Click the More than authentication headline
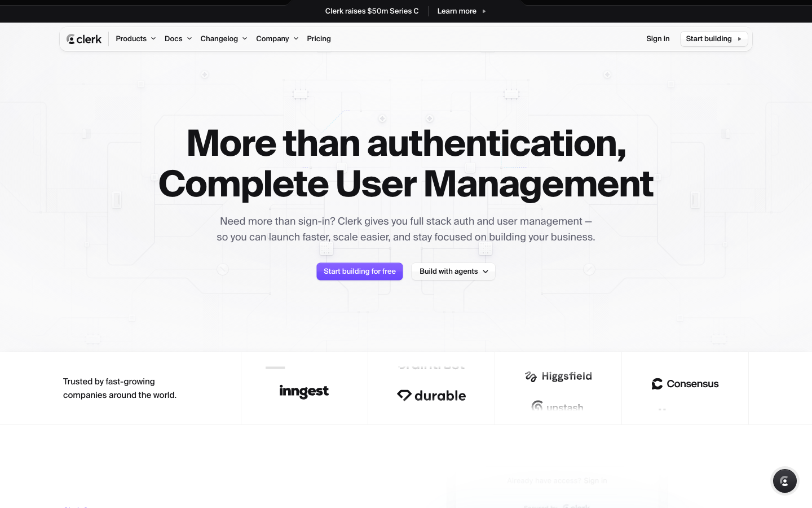This screenshot has height=508, width=812. [x=406, y=143]
